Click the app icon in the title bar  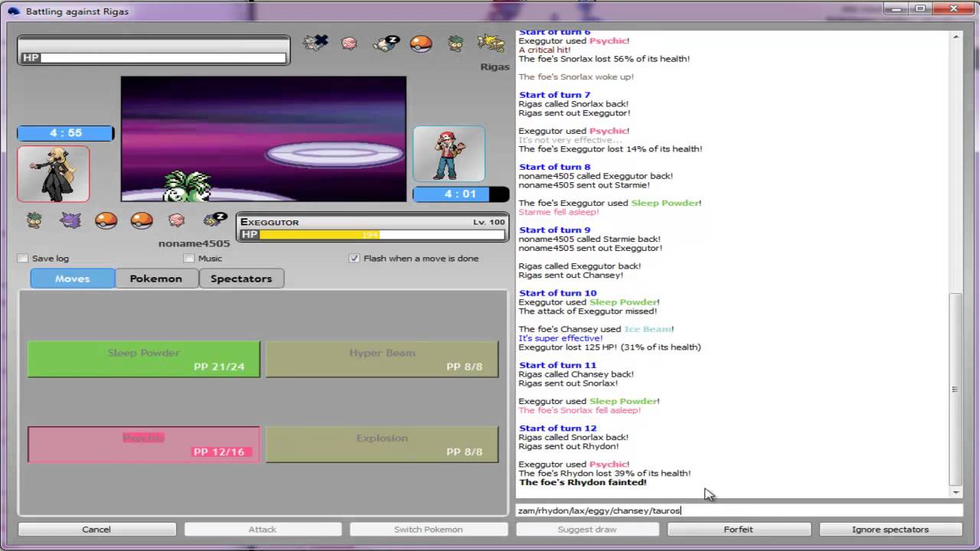coord(13,11)
